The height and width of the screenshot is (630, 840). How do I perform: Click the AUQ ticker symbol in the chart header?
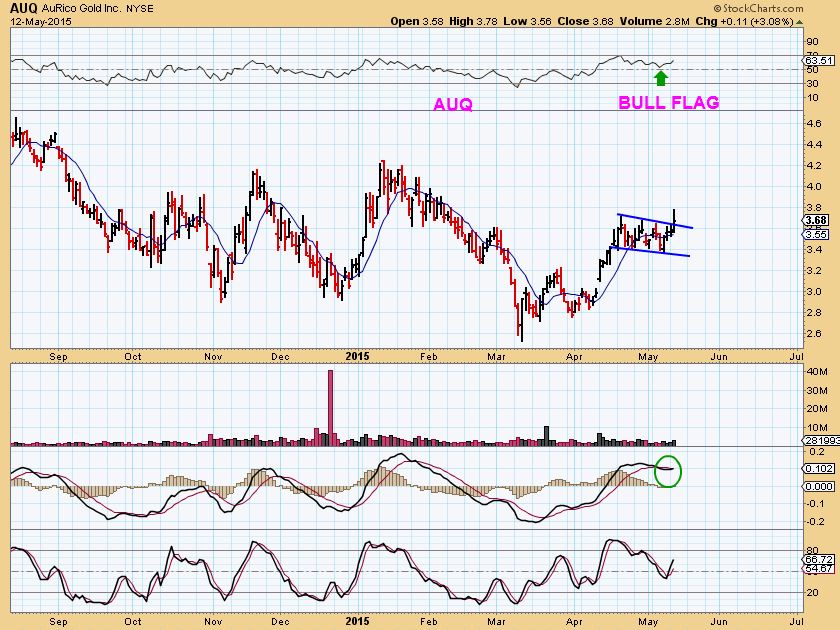point(24,8)
